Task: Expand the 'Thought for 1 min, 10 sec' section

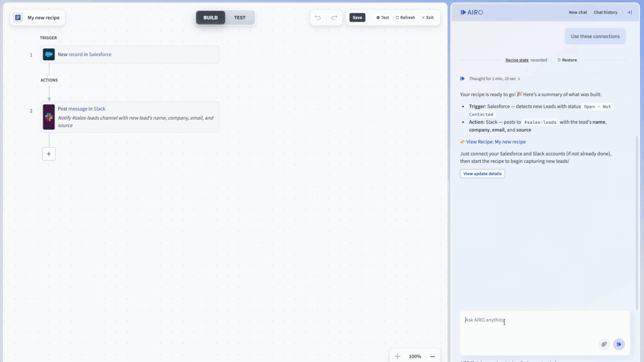Action: click(x=495, y=78)
